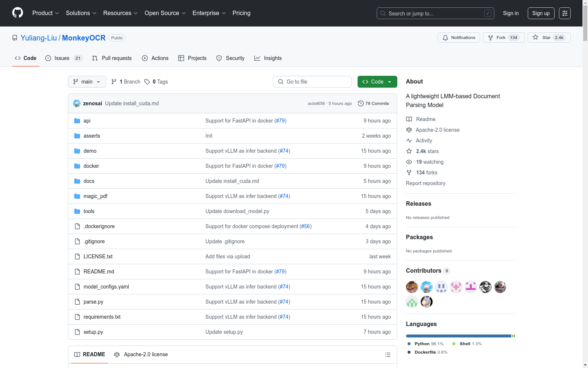The width and height of the screenshot is (588, 368).
Task: Open commit hash acbd656
Action: pyautogui.click(x=316, y=103)
